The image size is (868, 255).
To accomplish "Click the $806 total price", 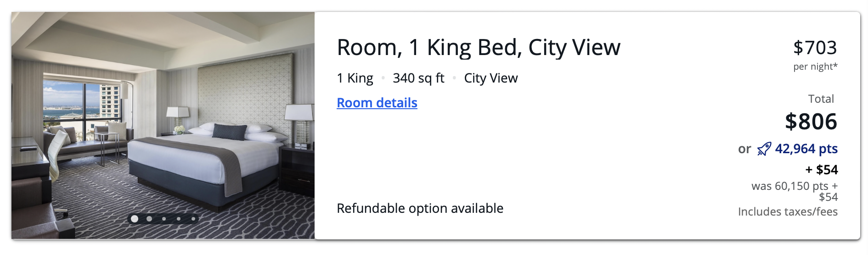I will [x=811, y=122].
